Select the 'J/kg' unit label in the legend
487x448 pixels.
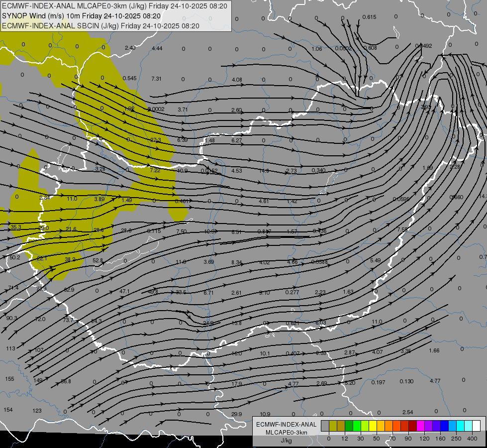287,441
